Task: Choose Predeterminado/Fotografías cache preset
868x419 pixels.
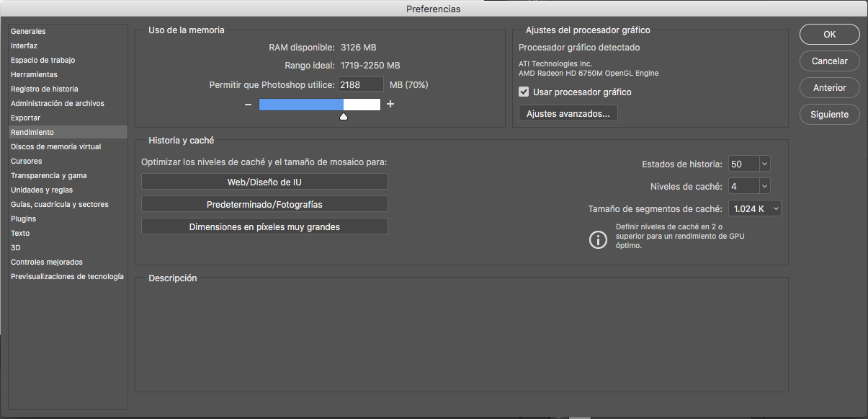Action: point(264,204)
